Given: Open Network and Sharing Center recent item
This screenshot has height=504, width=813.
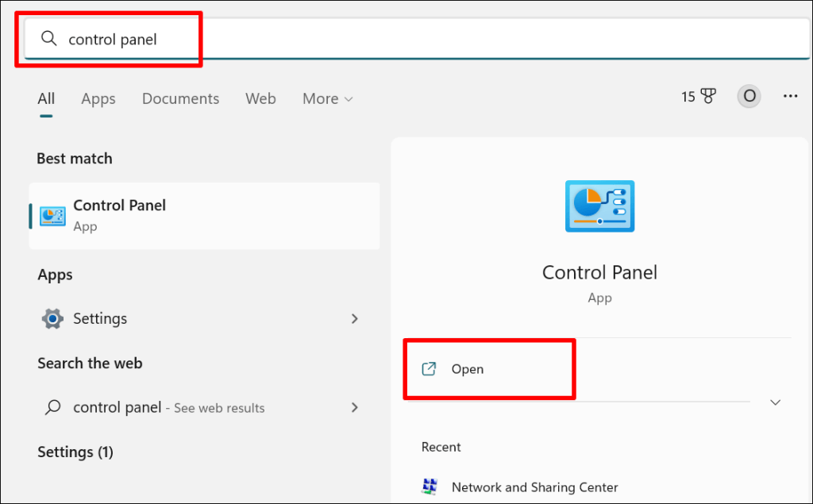Looking at the screenshot, I should pos(534,487).
